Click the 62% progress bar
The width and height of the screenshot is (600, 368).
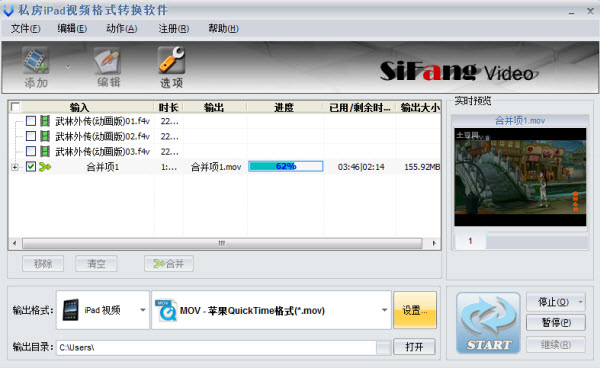(285, 166)
